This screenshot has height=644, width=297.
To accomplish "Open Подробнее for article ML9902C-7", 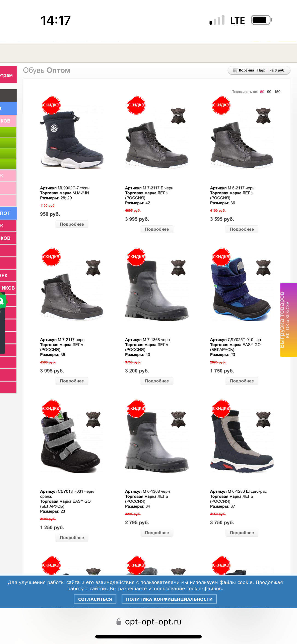I will click(72, 224).
